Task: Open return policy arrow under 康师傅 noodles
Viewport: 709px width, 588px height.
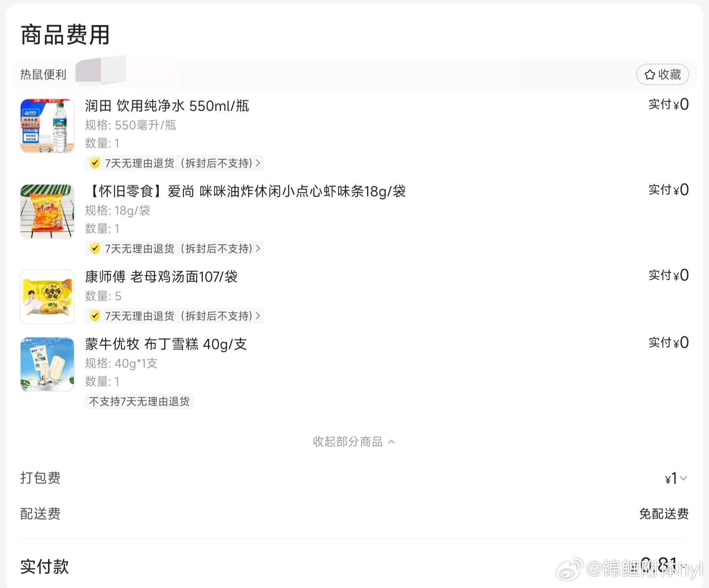Action: 258,316
